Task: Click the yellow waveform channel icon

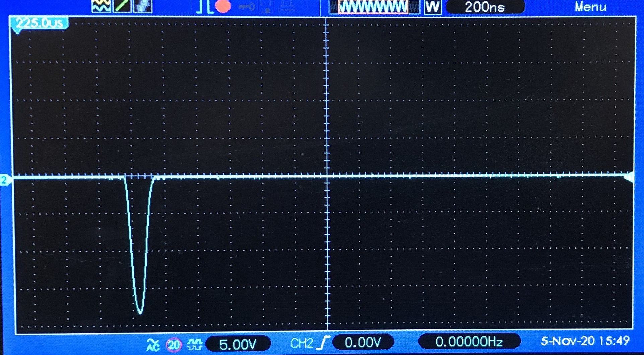Action: point(101,6)
